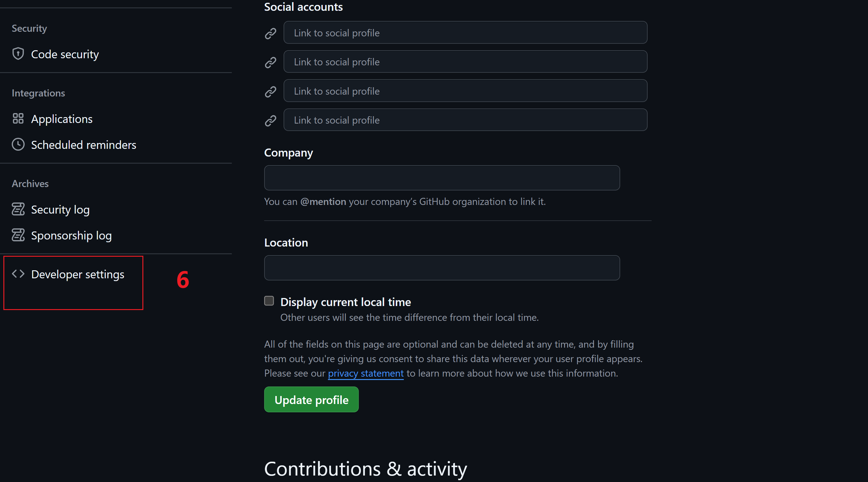Click the Security log icon
Viewport: 868px width, 482px height.
tap(18, 209)
